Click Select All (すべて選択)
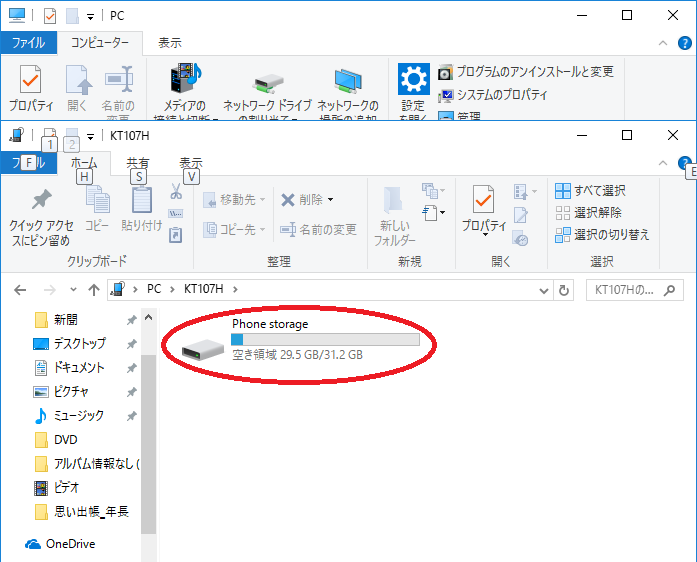This screenshot has width=697, height=562. click(x=591, y=191)
